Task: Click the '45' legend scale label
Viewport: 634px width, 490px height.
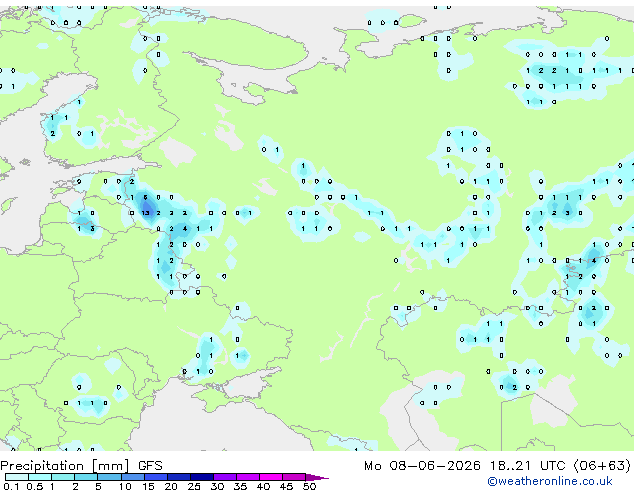Action: [x=286, y=486]
